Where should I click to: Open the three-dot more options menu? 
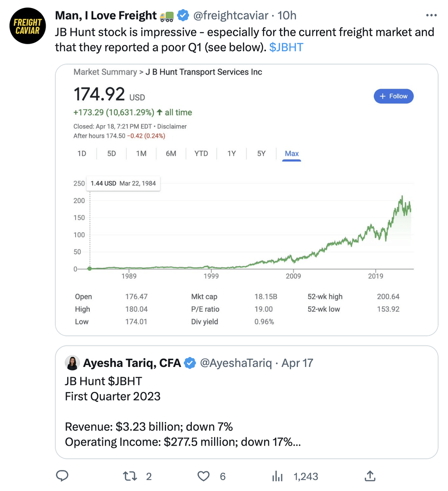[x=431, y=16]
